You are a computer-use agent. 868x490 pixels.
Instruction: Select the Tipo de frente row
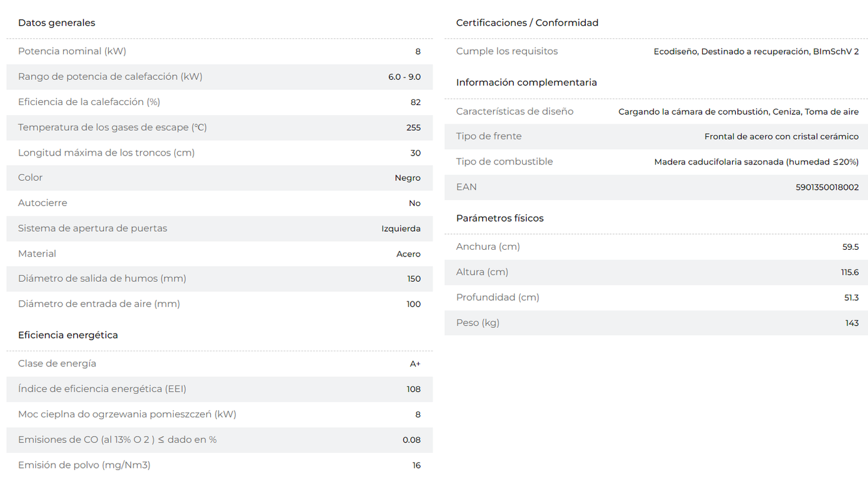pos(657,136)
